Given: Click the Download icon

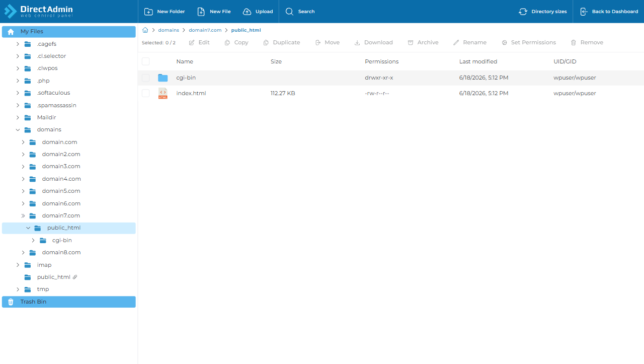Looking at the screenshot, I should click(x=357, y=43).
